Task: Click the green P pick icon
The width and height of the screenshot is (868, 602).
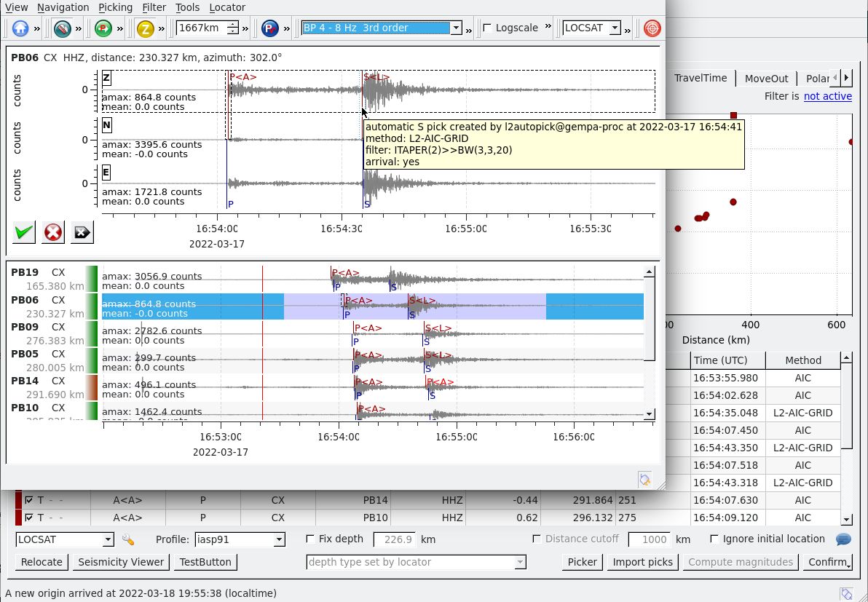Action: [x=103, y=28]
